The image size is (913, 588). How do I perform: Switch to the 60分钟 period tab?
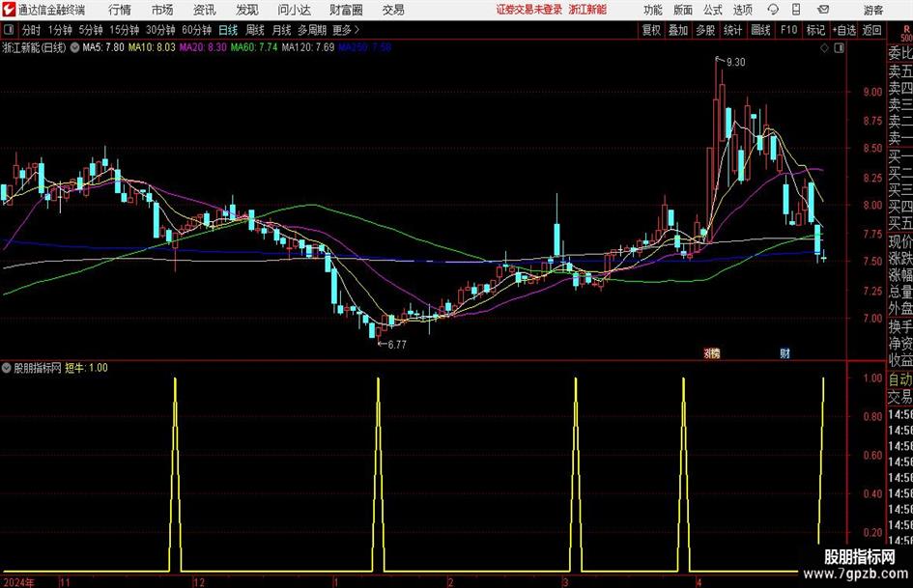(196, 30)
